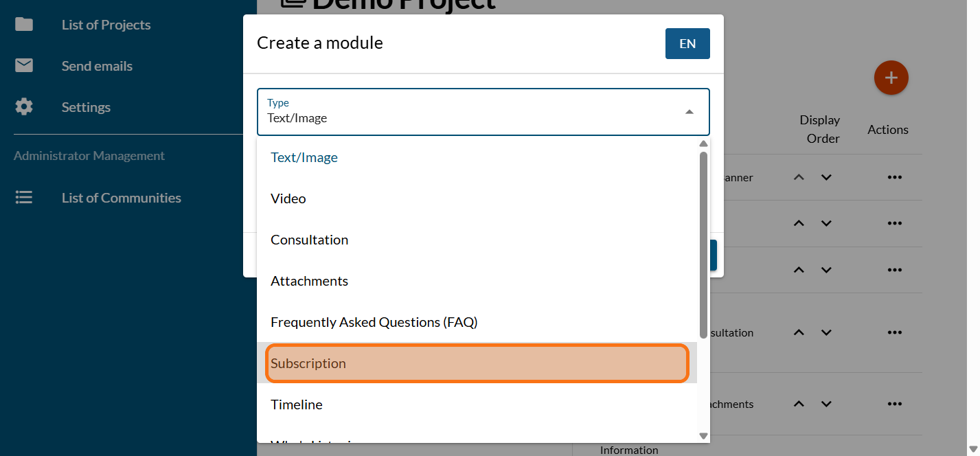Open the three-dots actions menu in first row
This screenshot has width=980, height=456.
tap(893, 177)
